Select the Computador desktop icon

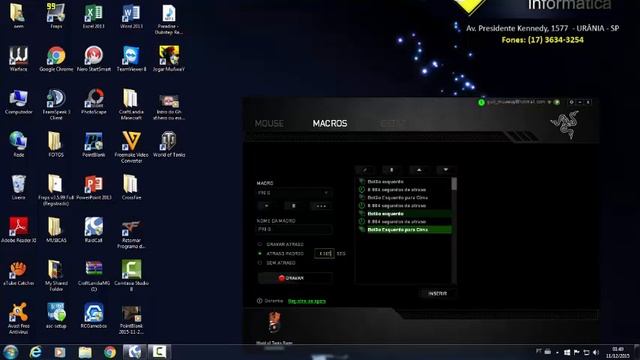(x=18, y=102)
